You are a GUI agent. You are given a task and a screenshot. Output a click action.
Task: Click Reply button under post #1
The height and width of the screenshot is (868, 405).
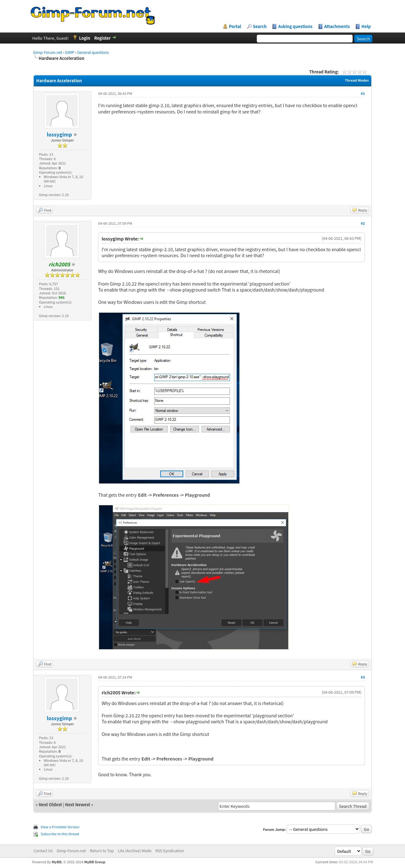point(360,210)
